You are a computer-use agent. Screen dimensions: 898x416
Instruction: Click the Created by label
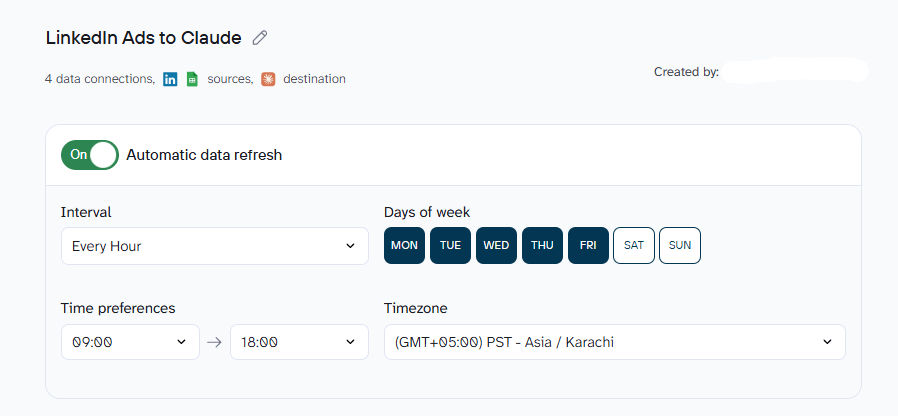[686, 72]
